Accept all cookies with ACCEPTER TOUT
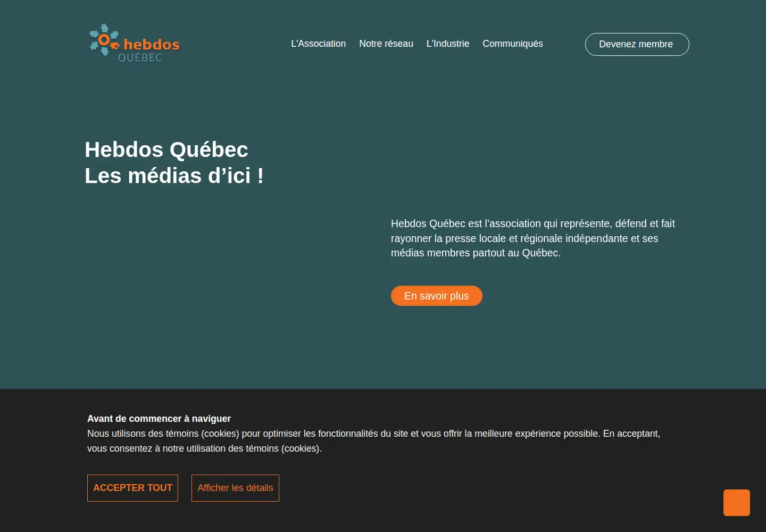Screen dimensions: 766x532 (x=132, y=488)
